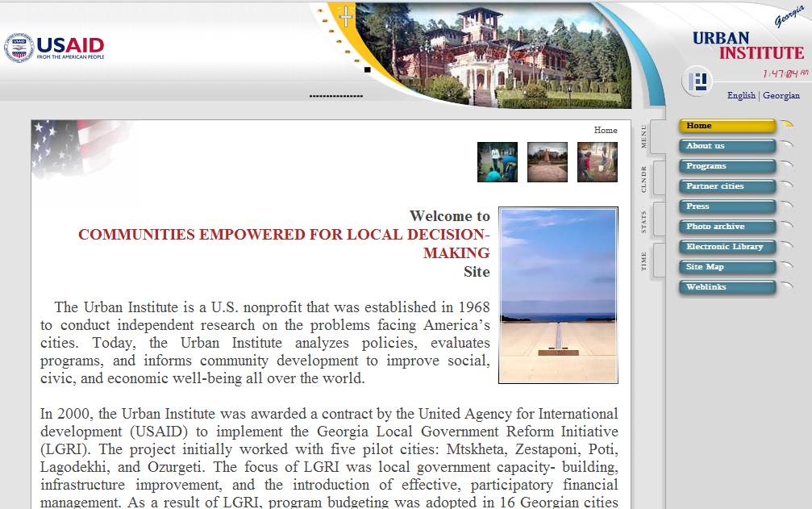Click the Urban Institute logo
The width and height of the screenshot is (812, 509).
(x=747, y=46)
